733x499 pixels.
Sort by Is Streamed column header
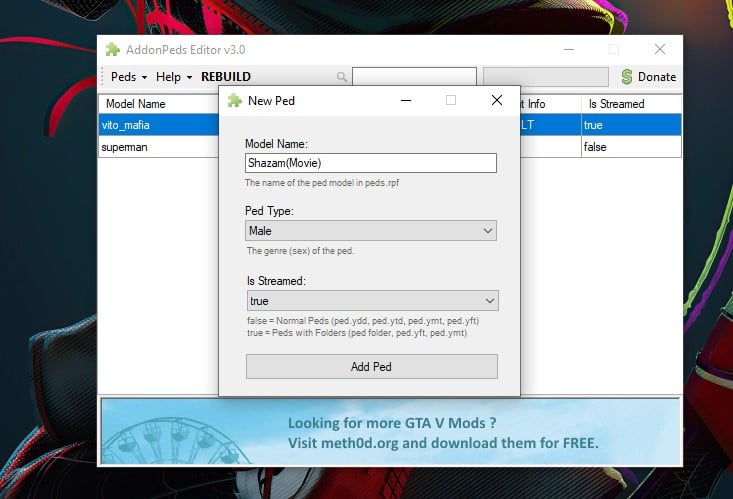point(630,104)
